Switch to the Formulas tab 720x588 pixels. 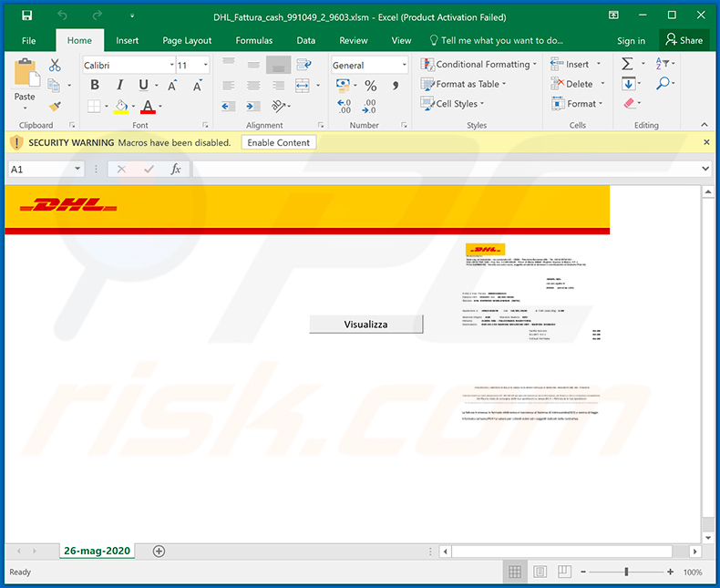pos(254,40)
